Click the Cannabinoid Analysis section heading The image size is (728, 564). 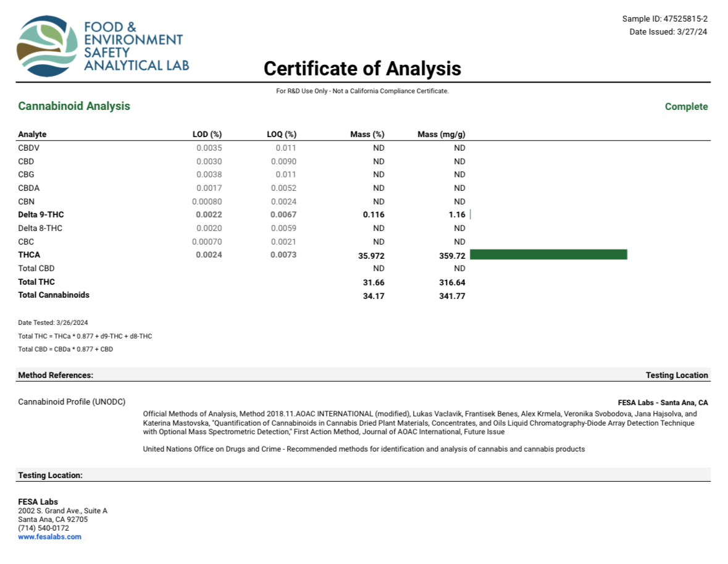(x=74, y=106)
